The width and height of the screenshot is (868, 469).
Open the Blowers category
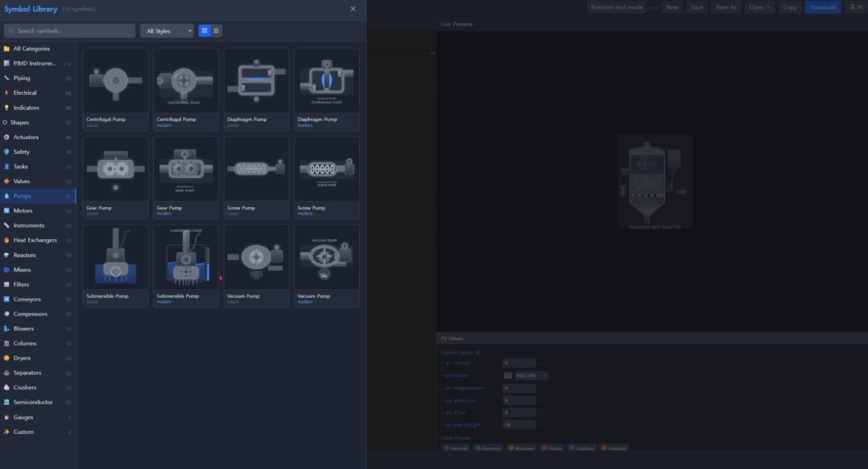(38, 329)
